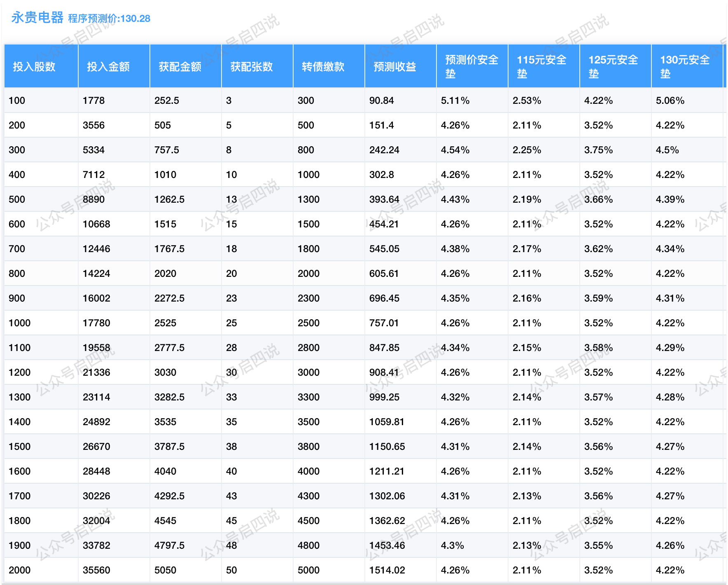Click the 4.3% predicted cushion cell
Viewport: 728px width, 585px height.
452,545
